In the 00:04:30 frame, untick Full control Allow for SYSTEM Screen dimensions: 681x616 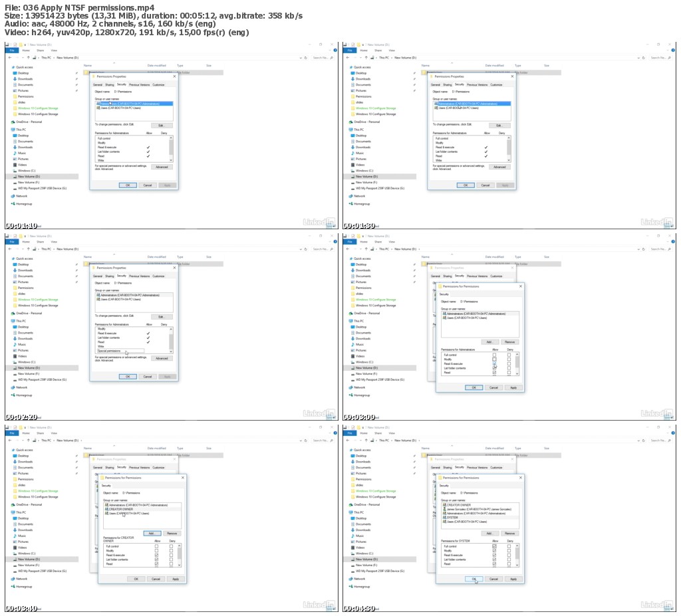coord(494,546)
